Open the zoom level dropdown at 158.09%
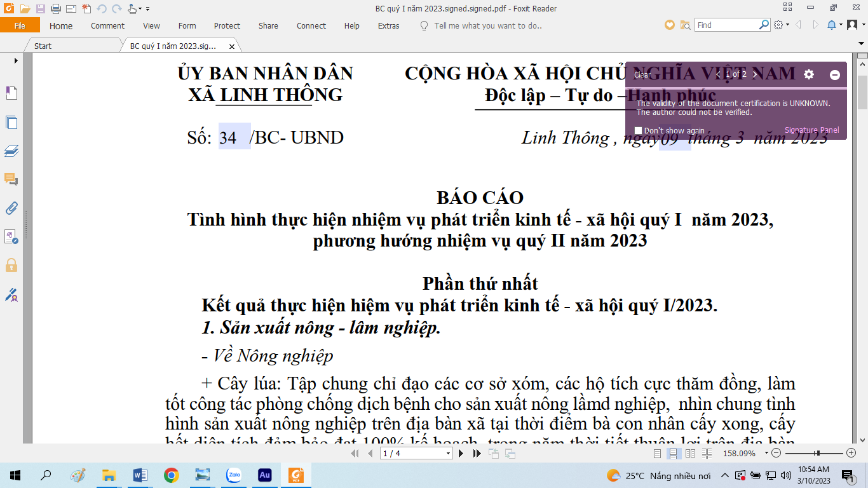 (766, 453)
